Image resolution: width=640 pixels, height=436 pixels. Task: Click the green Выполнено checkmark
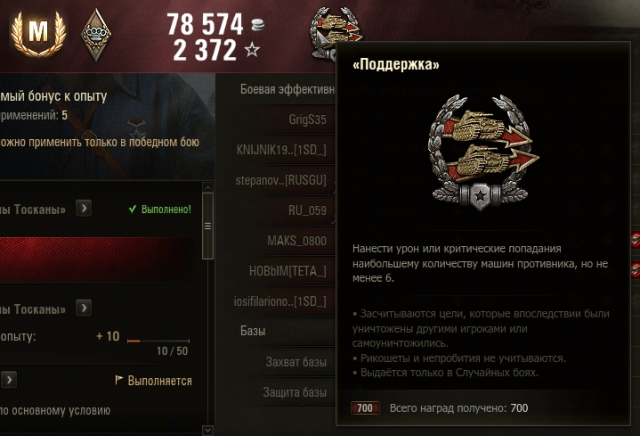pyautogui.click(x=132, y=209)
